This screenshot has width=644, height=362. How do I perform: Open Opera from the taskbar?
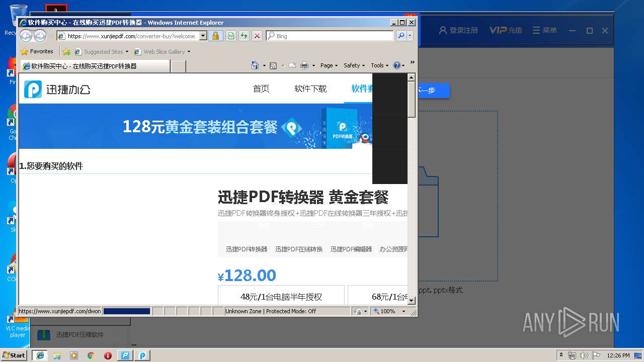pos(108,355)
